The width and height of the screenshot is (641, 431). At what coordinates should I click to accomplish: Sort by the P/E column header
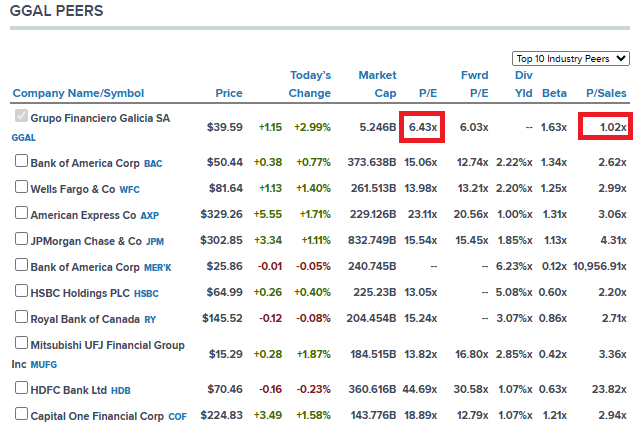click(x=426, y=93)
